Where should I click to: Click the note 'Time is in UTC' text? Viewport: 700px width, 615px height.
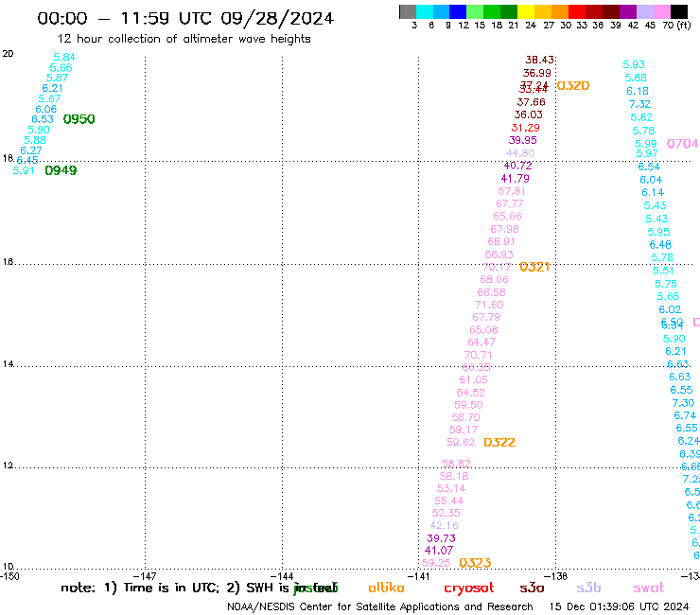(171, 588)
